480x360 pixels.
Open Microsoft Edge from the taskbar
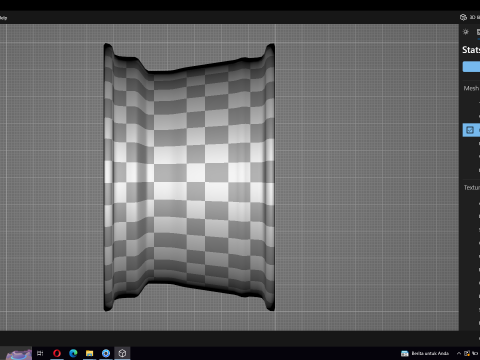pos(73,353)
